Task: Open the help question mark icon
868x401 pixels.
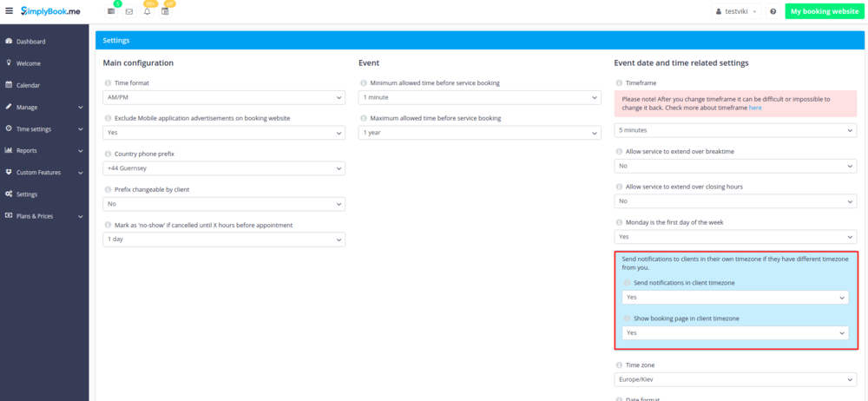Action: pos(773,11)
